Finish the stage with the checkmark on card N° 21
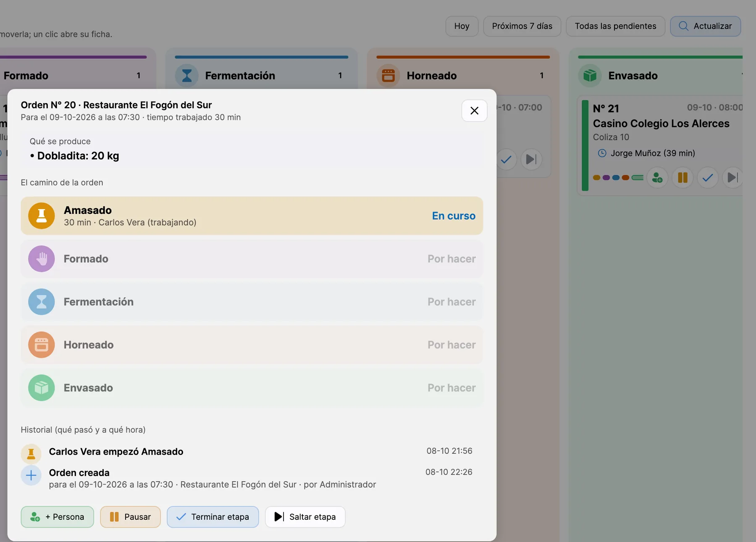Screen dimensions: 756x542 (x=708, y=178)
